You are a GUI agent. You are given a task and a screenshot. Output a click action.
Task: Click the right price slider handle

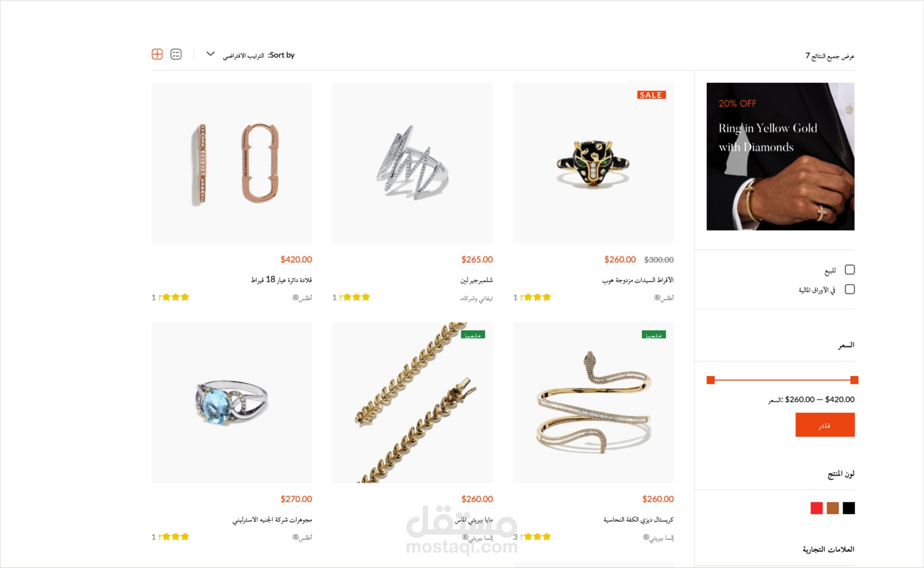click(854, 380)
